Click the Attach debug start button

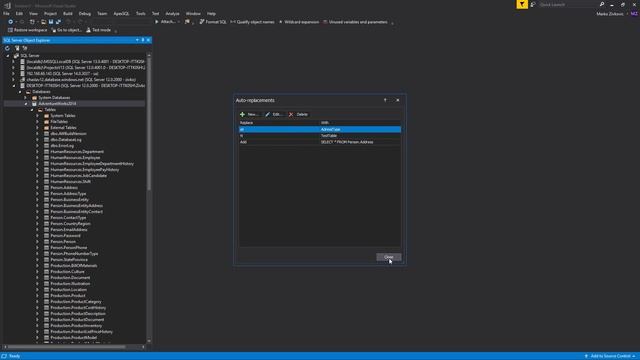click(165, 22)
